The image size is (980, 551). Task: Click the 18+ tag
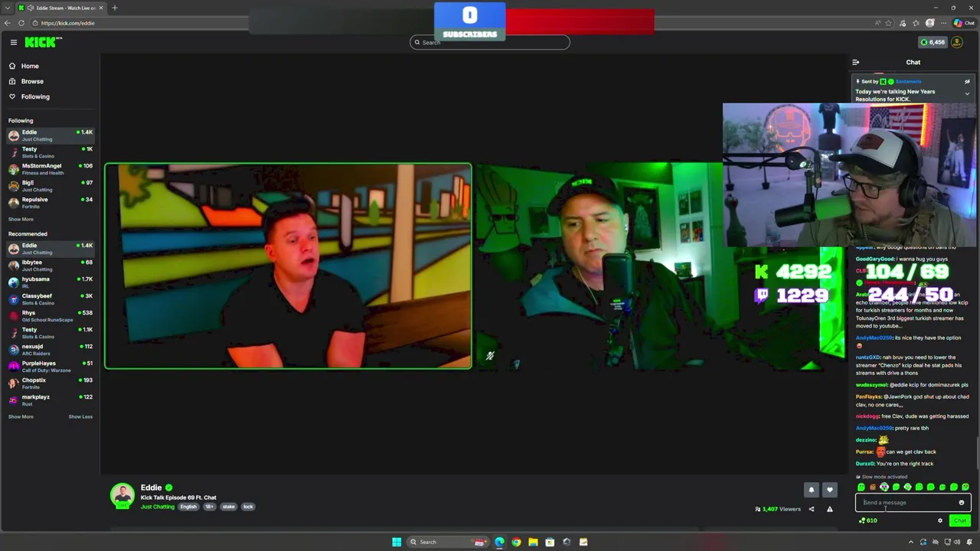click(209, 507)
